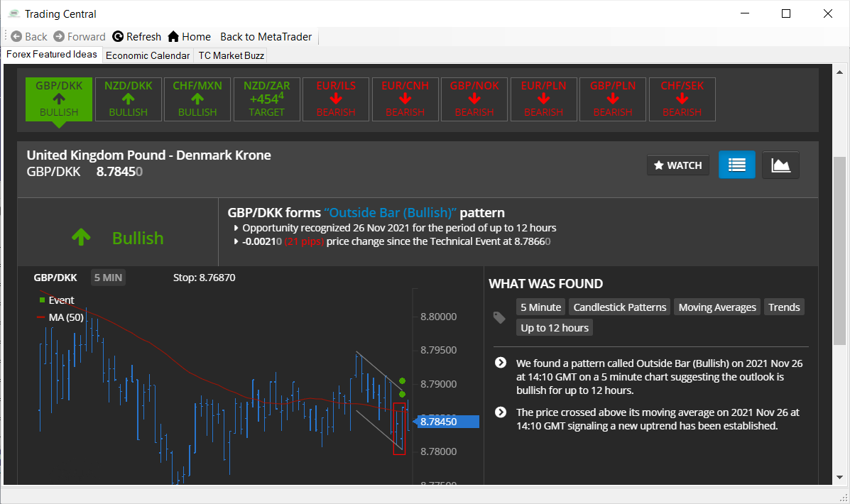Click the Candlestick Patterns tag
The width and height of the screenshot is (850, 504).
619,307
